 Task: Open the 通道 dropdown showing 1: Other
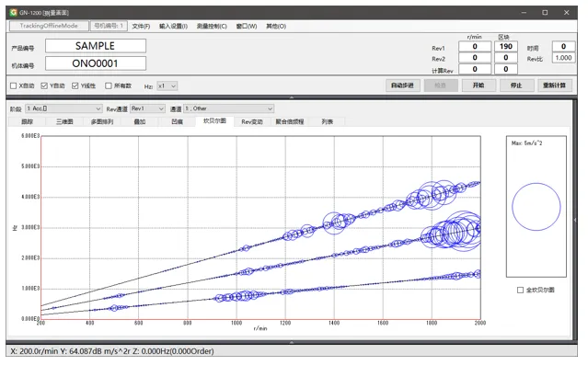coord(229,108)
